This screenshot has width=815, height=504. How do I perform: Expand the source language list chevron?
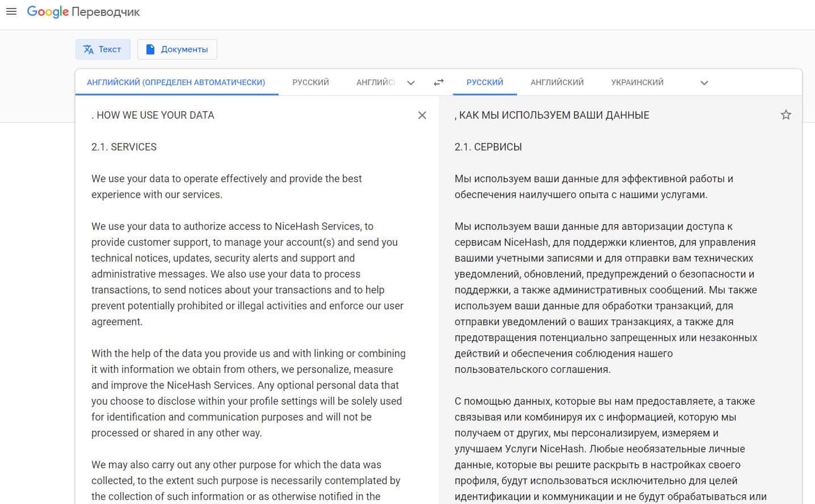(411, 83)
